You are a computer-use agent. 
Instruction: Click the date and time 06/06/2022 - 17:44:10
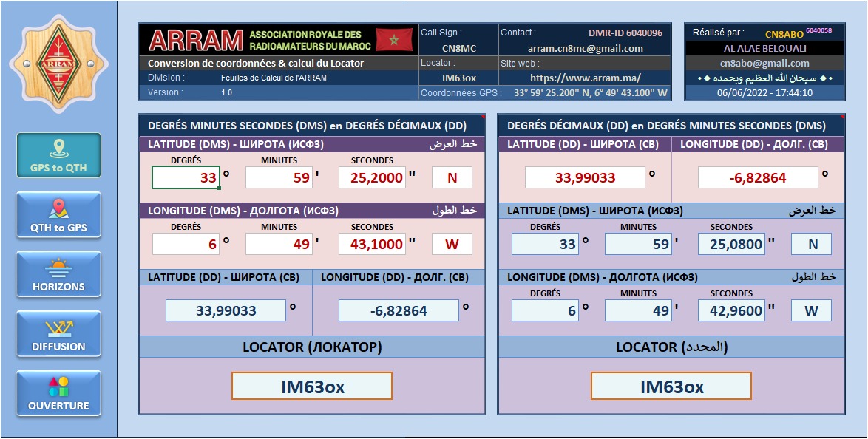point(764,92)
